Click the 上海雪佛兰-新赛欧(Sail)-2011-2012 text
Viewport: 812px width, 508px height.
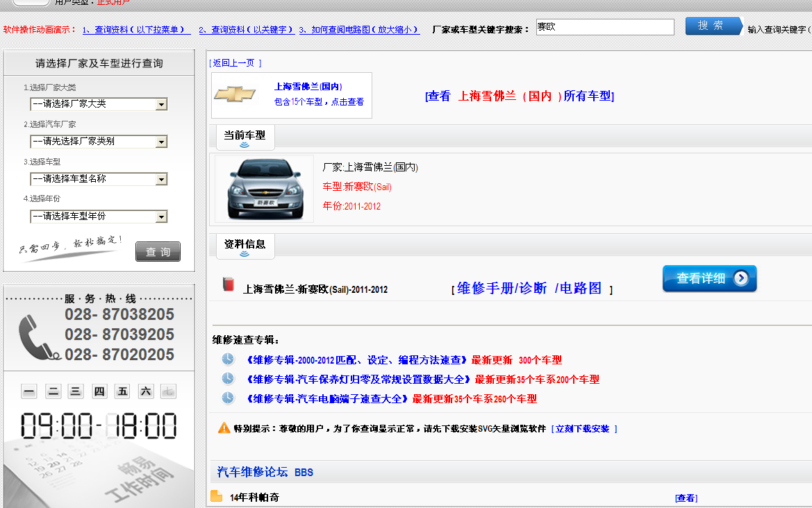pyautogui.click(x=315, y=289)
